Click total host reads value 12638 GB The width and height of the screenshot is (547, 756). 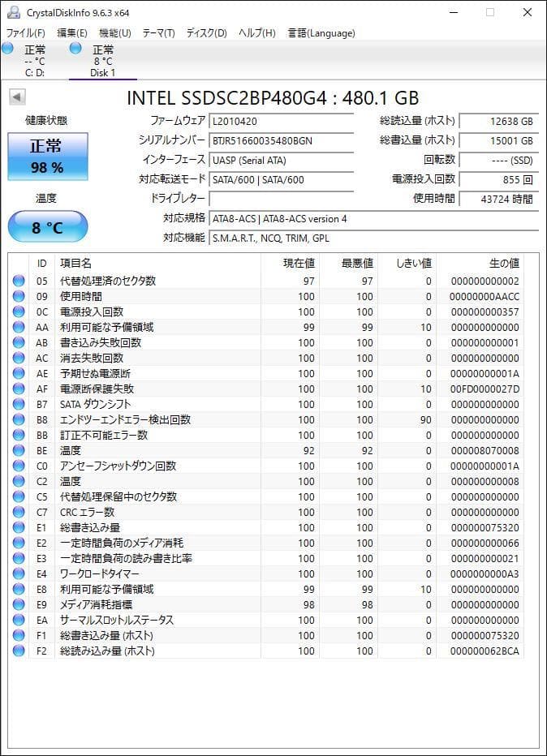point(499,122)
